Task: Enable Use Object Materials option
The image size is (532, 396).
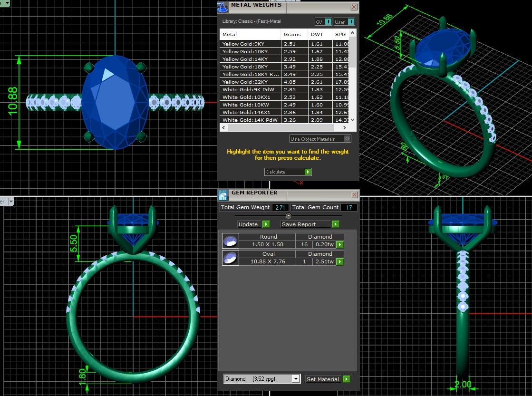Action: [348, 139]
